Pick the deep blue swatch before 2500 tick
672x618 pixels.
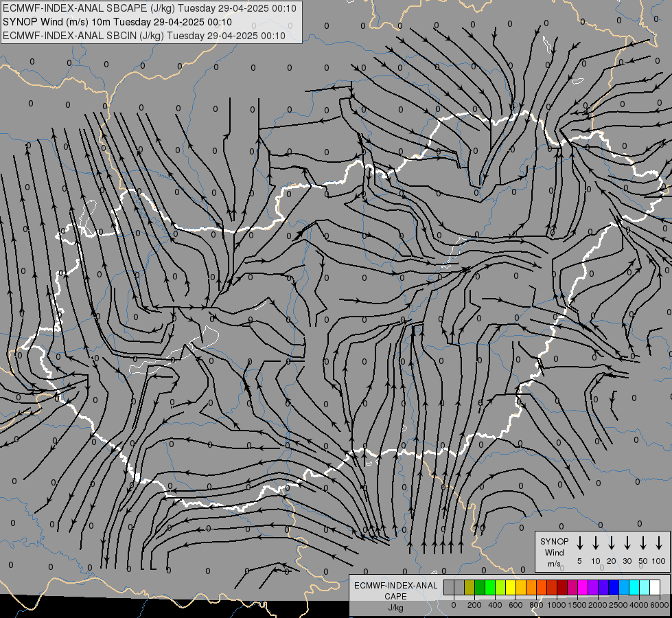[x=614, y=587]
